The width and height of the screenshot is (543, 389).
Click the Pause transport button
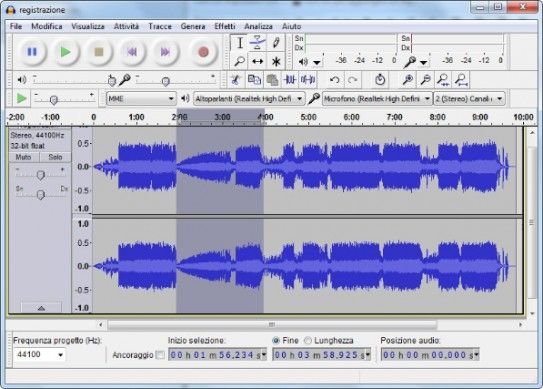pyautogui.click(x=32, y=52)
